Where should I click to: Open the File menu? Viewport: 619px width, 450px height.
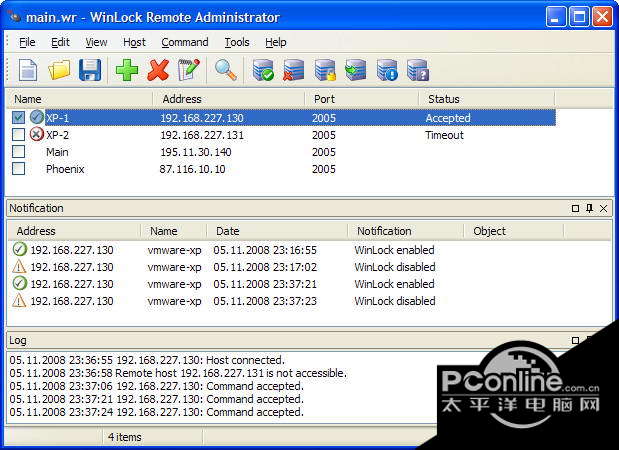click(x=27, y=42)
